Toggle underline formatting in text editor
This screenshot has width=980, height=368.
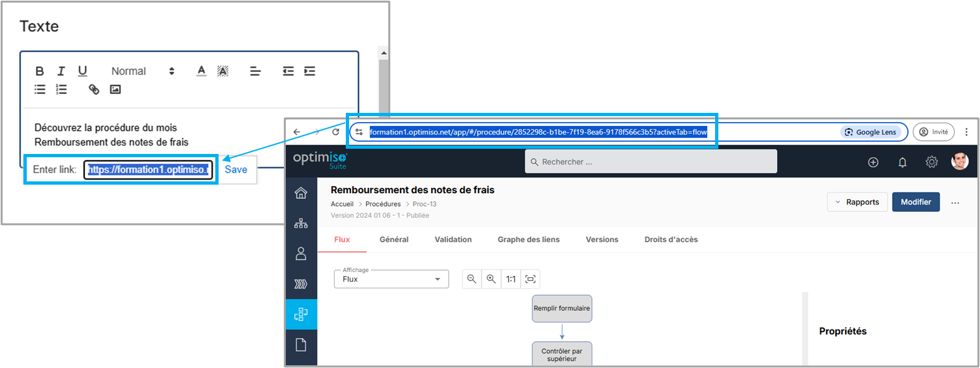tap(82, 71)
